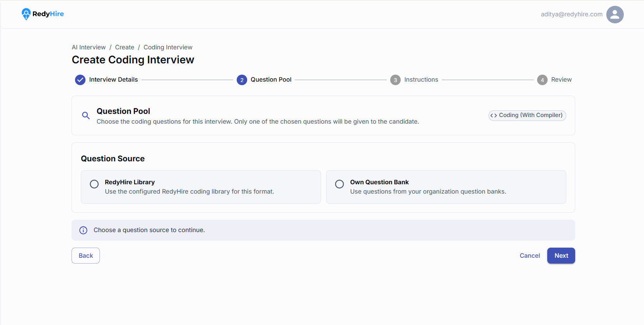This screenshot has height=325, width=644.
Task: Click the Question Source heading
Action: pyautogui.click(x=113, y=159)
